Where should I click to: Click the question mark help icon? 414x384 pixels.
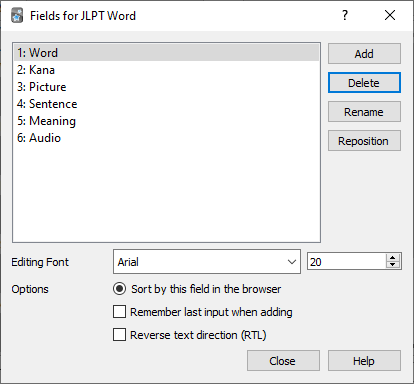pyautogui.click(x=345, y=15)
